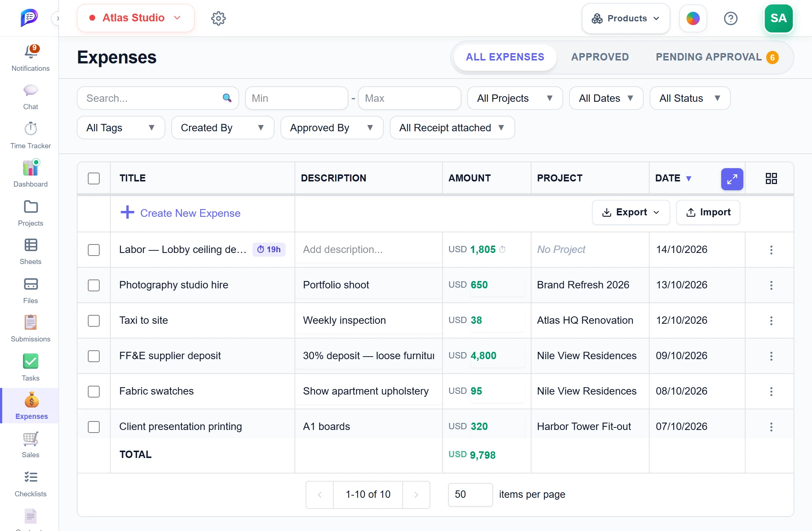Check the FF&E supplier deposit checkbox
Screen dimensions: 812x531
(x=94, y=356)
